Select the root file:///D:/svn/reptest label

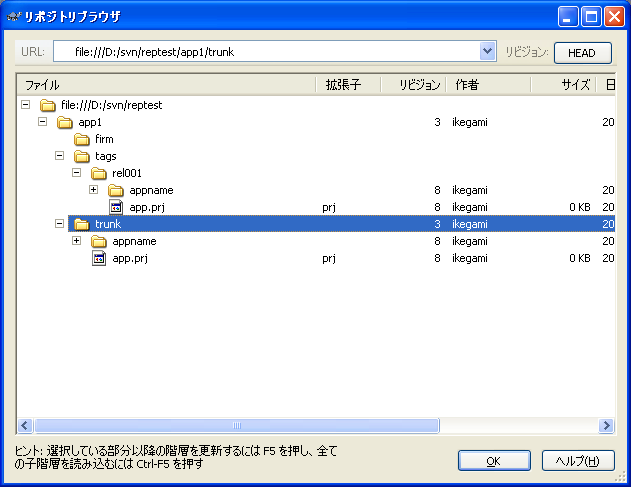[111, 105]
